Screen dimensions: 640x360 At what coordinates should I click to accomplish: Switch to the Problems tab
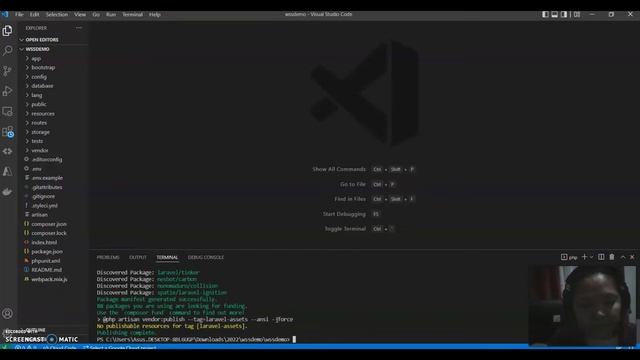click(108, 258)
